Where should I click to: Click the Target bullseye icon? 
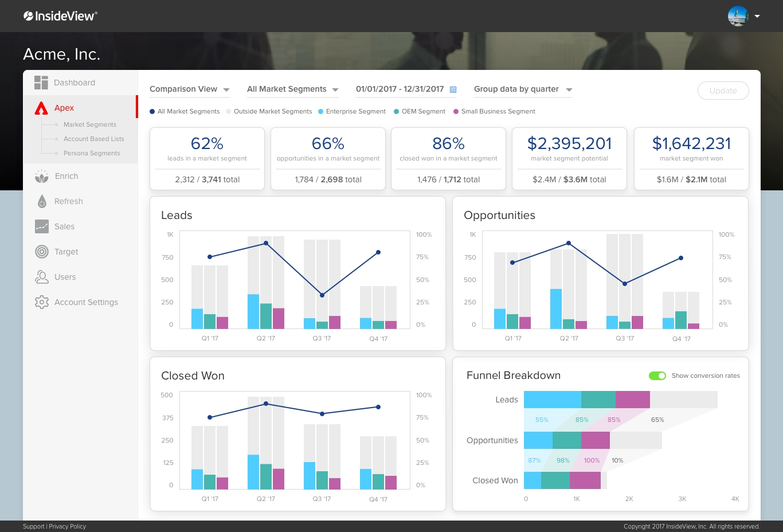[42, 252]
